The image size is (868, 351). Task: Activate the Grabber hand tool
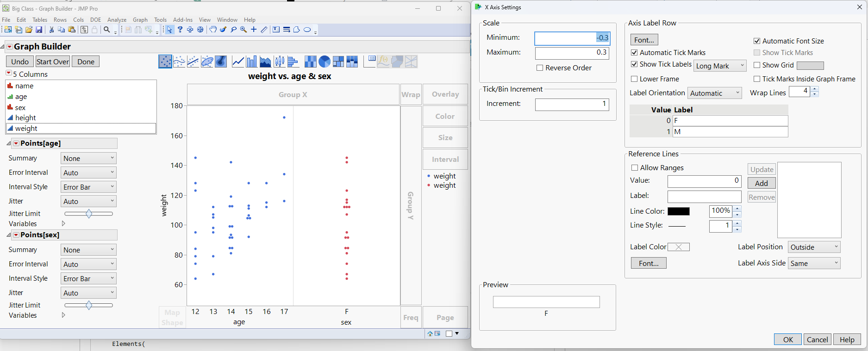(212, 30)
